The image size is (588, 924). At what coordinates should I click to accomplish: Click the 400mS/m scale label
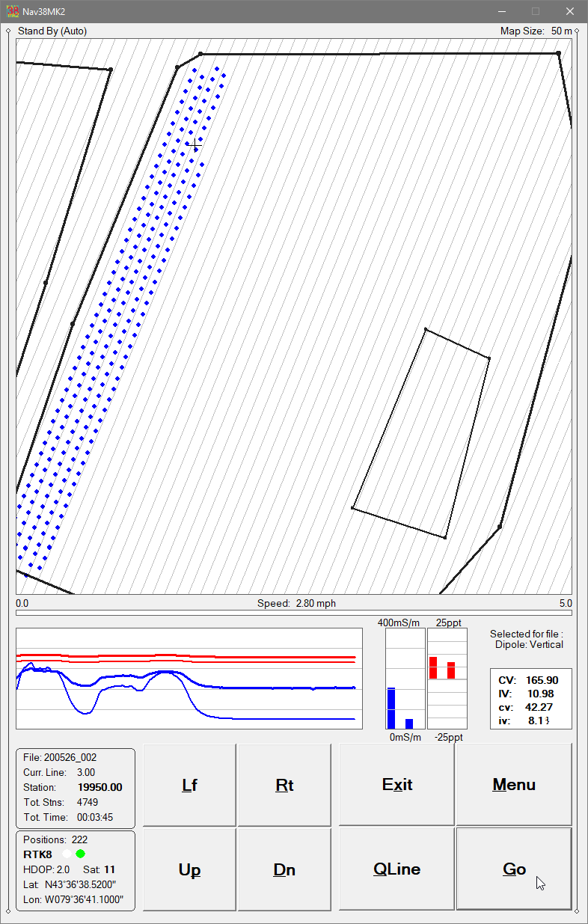click(399, 622)
